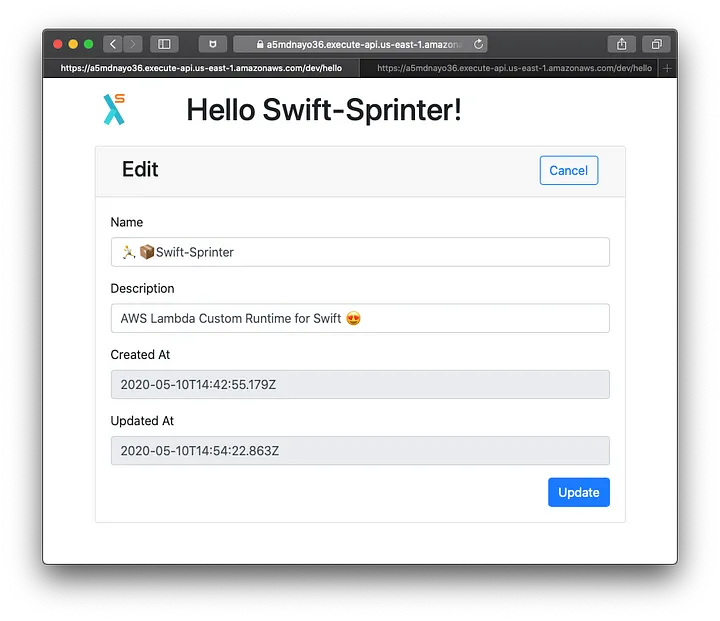720x621 pixels.
Task: Click the 'Updated At' label
Action: coord(142,421)
